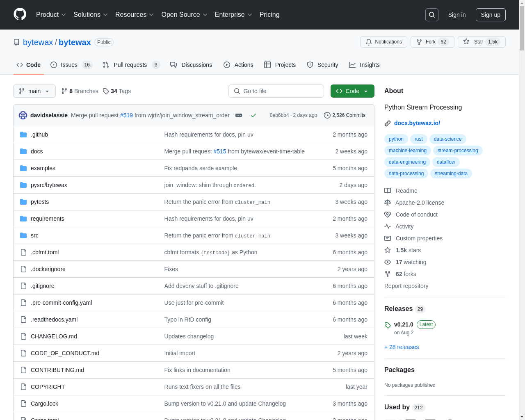Open the CHANGELOG.md file
The height and width of the screenshot is (420, 525).
click(x=54, y=336)
